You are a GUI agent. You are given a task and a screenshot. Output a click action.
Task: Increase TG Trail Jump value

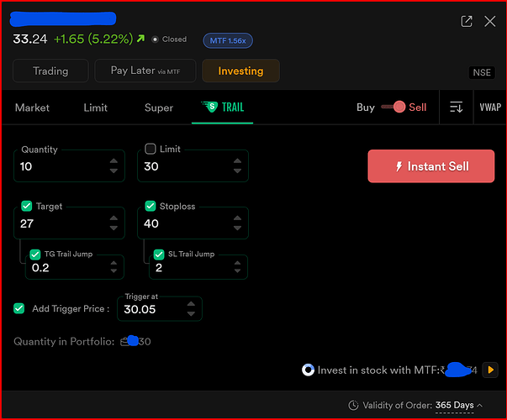pos(114,263)
